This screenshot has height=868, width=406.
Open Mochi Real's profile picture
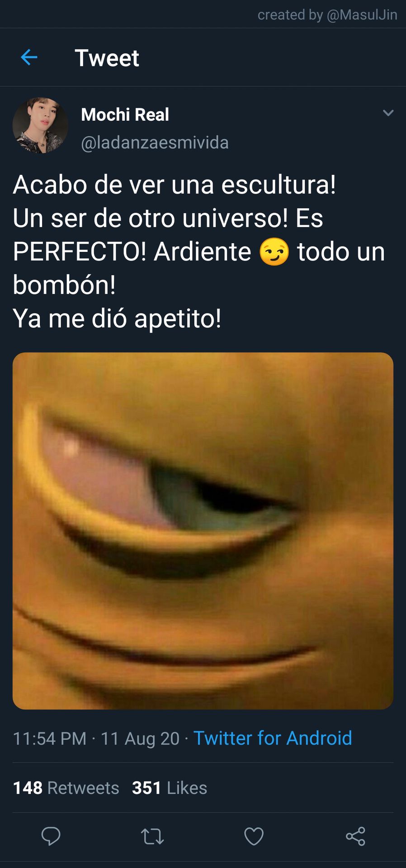point(40,125)
